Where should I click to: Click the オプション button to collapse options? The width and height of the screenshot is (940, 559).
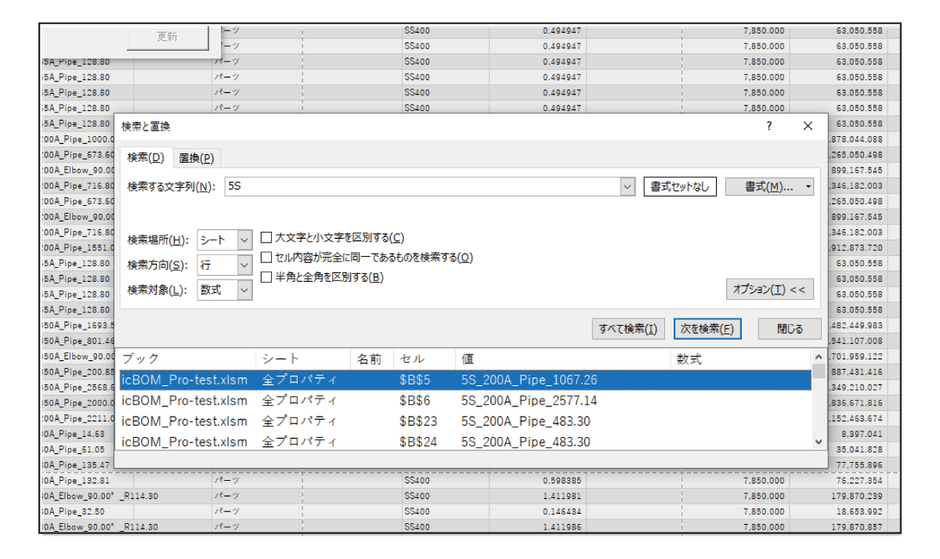click(769, 289)
